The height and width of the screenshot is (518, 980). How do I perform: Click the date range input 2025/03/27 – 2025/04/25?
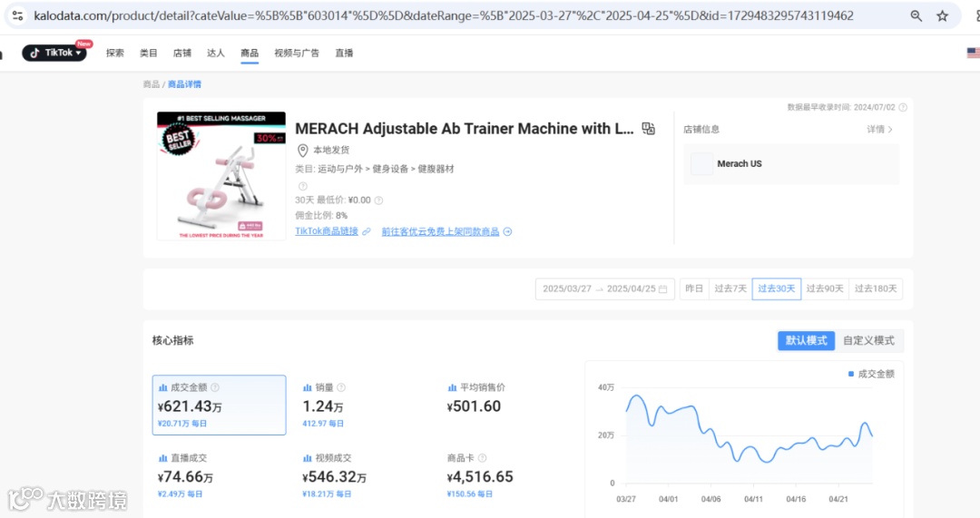605,288
